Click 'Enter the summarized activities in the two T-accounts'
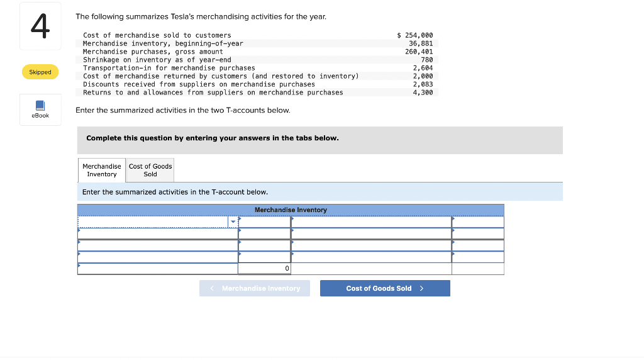The height and width of the screenshot is (360, 644). coord(183,110)
